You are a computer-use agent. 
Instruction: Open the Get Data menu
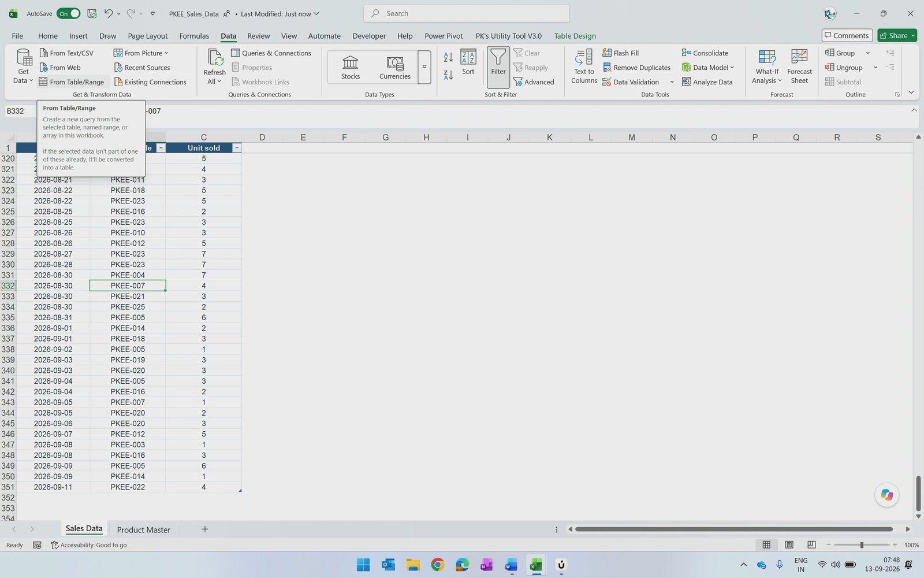(x=23, y=66)
